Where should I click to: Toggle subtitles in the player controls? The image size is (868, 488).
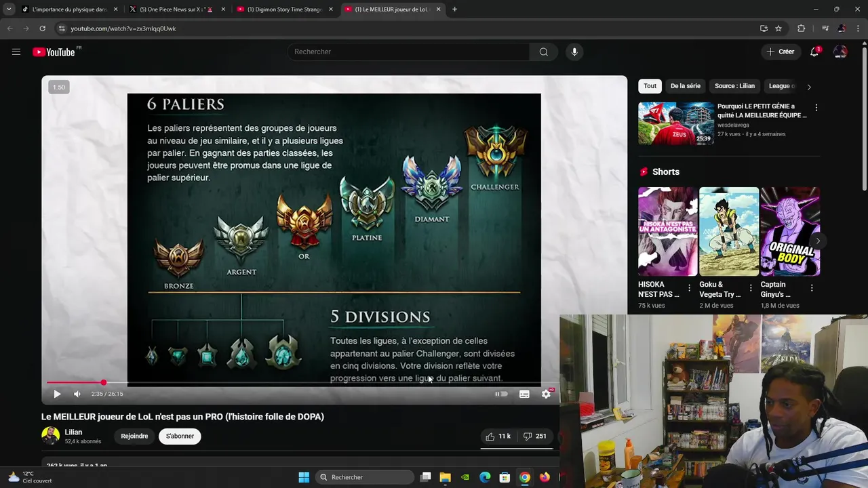click(x=524, y=394)
